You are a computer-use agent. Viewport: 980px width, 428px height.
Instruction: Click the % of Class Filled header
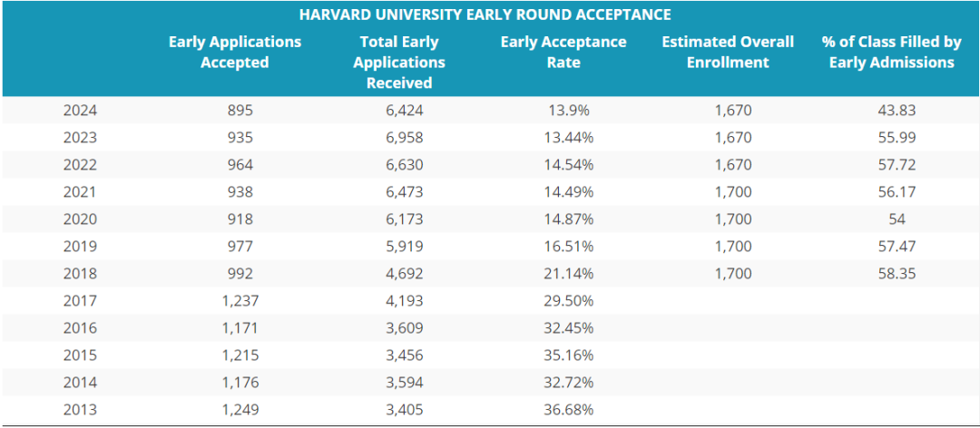click(x=891, y=53)
